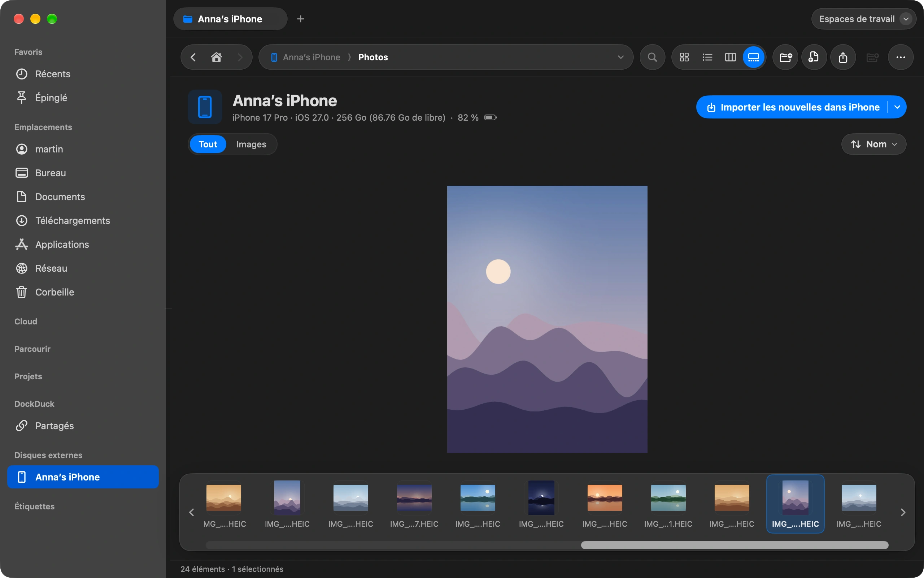This screenshot has height=578, width=924.
Task: Select the Images filter
Action: click(251, 144)
